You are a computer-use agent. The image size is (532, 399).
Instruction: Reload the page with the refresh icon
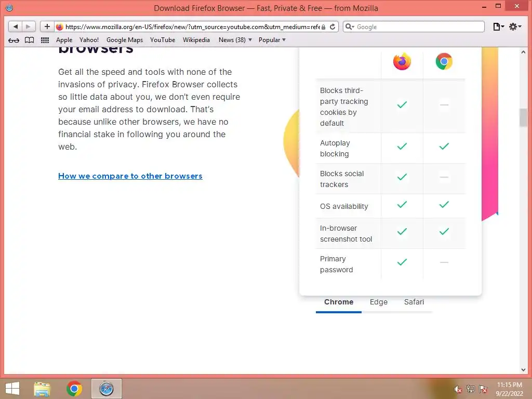click(x=332, y=27)
